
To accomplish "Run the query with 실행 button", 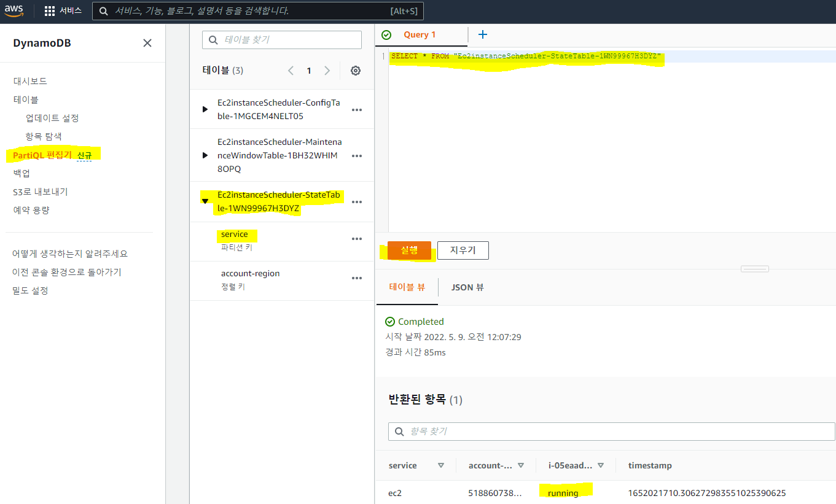I will click(x=409, y=250).
